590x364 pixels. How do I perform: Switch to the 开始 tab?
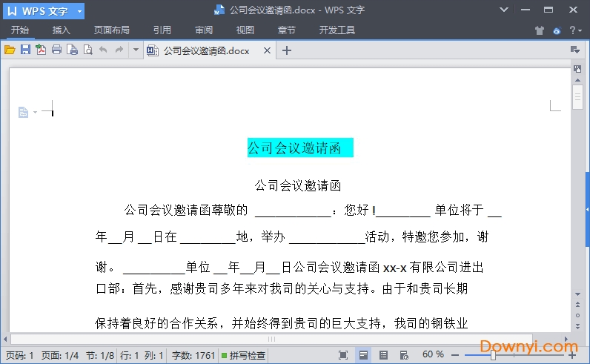click(x=19, y=30)
